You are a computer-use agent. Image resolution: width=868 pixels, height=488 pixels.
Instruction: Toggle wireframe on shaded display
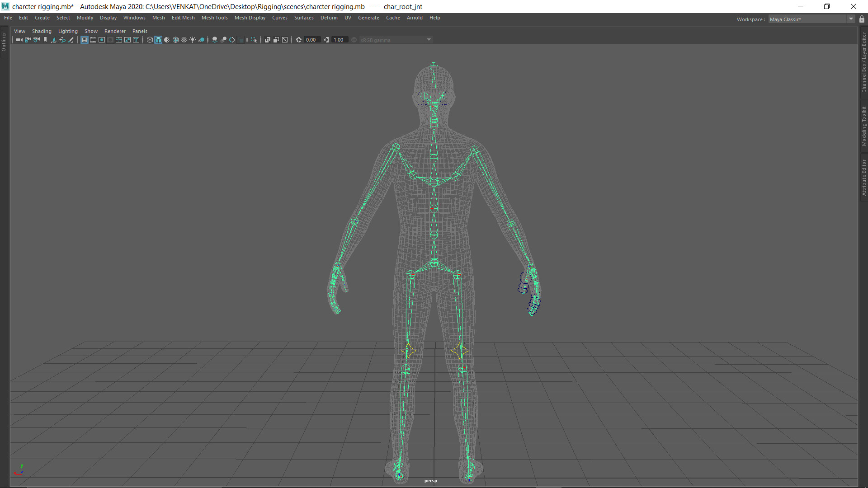(175, 40)
